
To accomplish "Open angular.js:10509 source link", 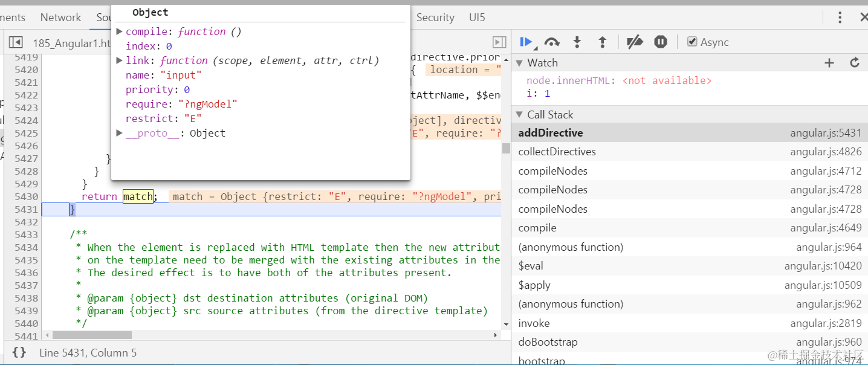I will click(823, 285).
